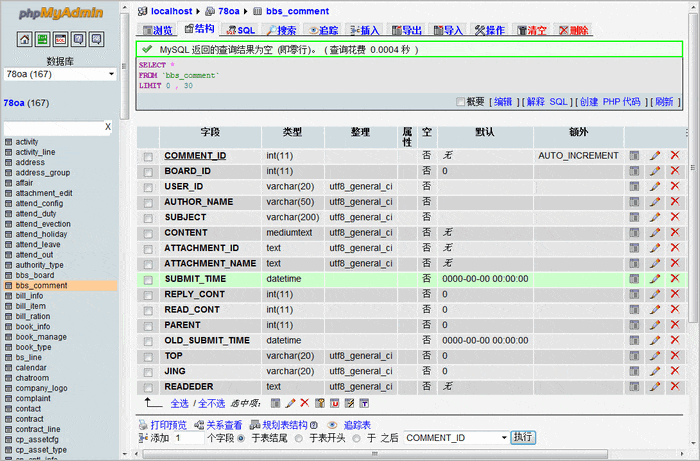Click the red delete X for USER_ID
Viewport: 700px width, 461px height.
pyautogui.click(x=674, y=187)
